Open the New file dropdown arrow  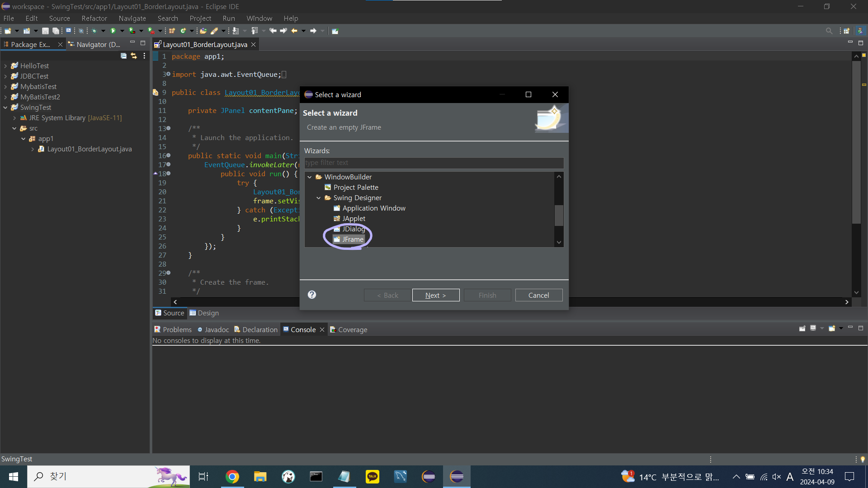(17, 31)
